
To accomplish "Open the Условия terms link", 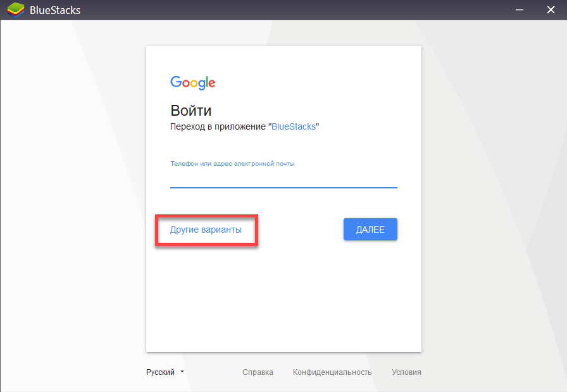I will point(406,372).
